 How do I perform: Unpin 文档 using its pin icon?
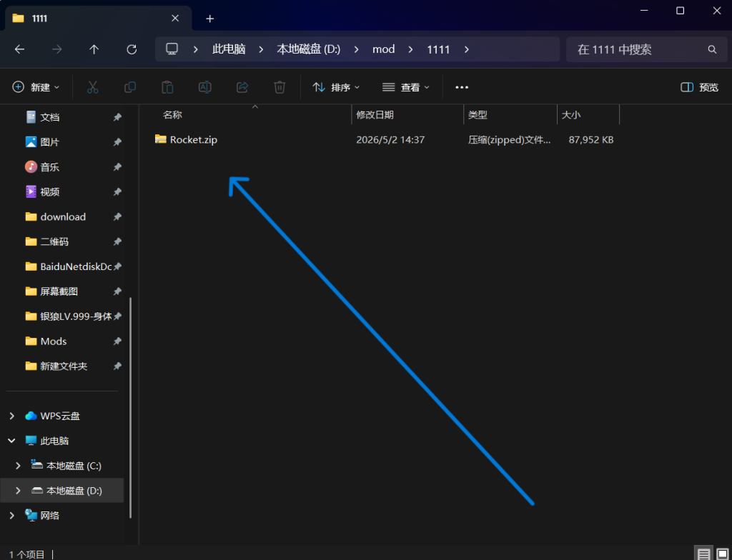pos(117,117)
